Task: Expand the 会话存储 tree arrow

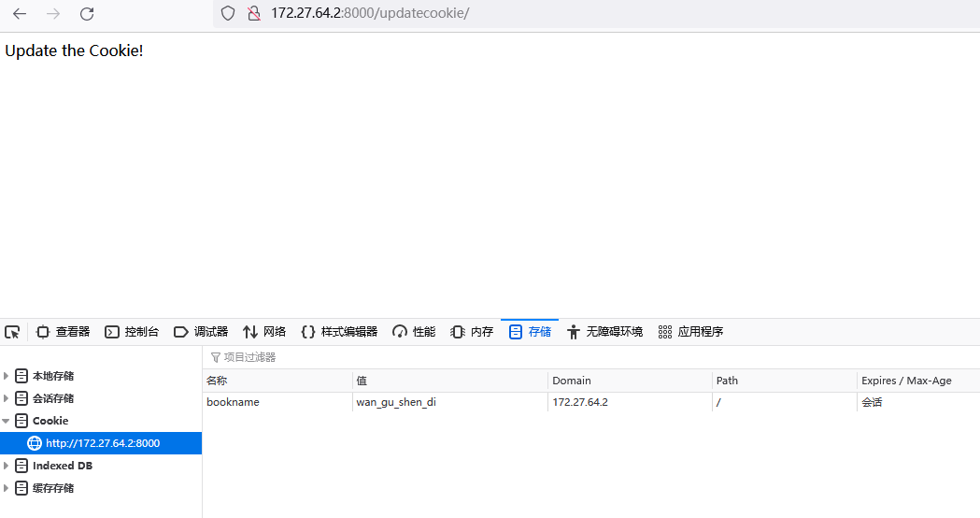Action: click(x=6, y=398)
